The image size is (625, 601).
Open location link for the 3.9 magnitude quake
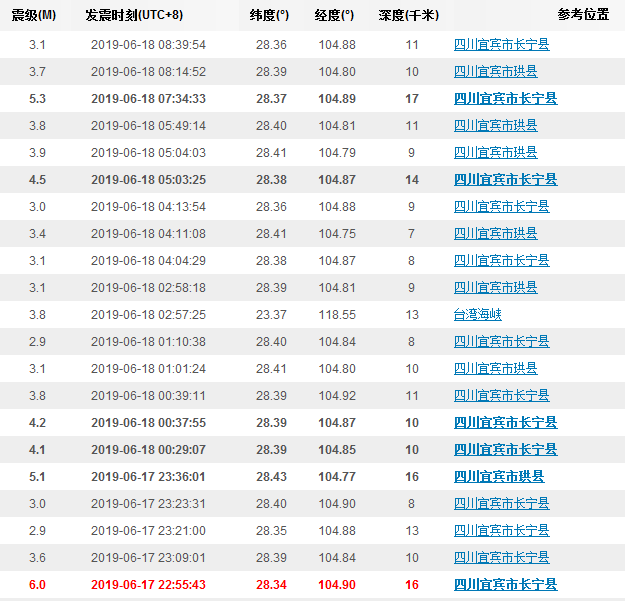495,152
